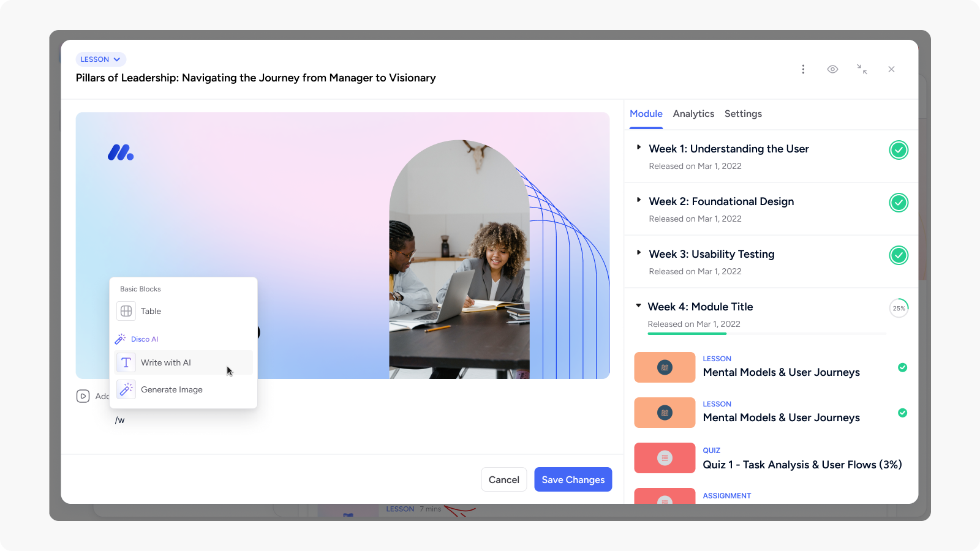This screenshot has height=551, width=980.
Task: Open the LESSON type dropdown
Action: coord(100,59)
